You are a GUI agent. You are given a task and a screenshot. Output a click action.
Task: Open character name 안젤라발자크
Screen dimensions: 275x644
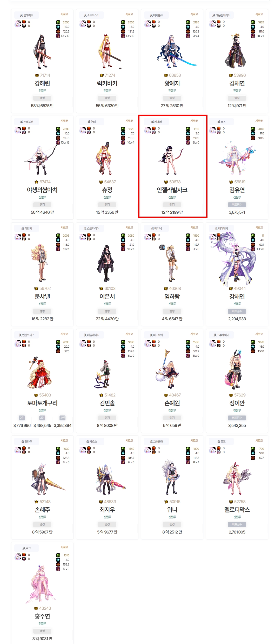[x=172, y=190]
